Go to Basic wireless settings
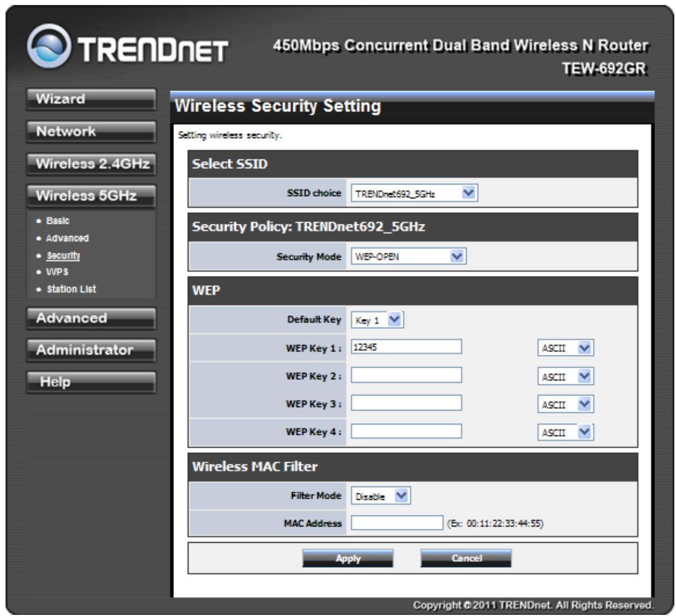 pos(58,221)
